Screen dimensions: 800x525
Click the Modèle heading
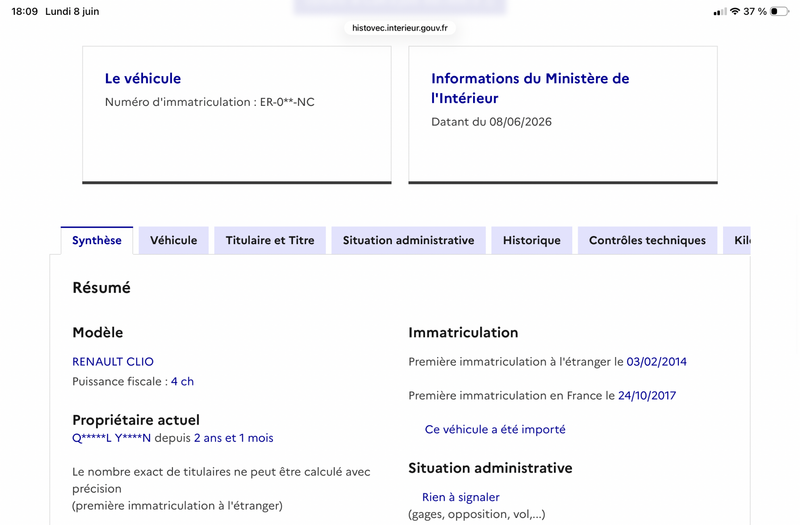coord(97,333)
